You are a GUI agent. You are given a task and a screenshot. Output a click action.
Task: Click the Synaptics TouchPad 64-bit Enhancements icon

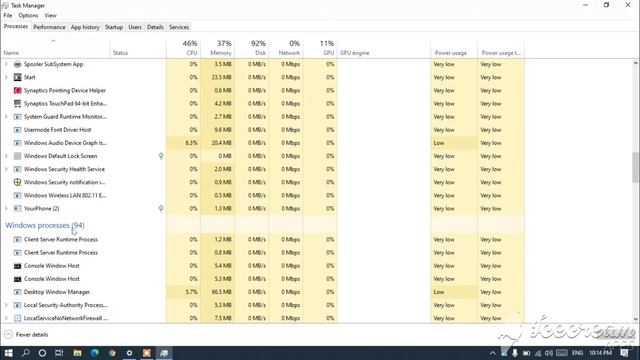point(17,103)
